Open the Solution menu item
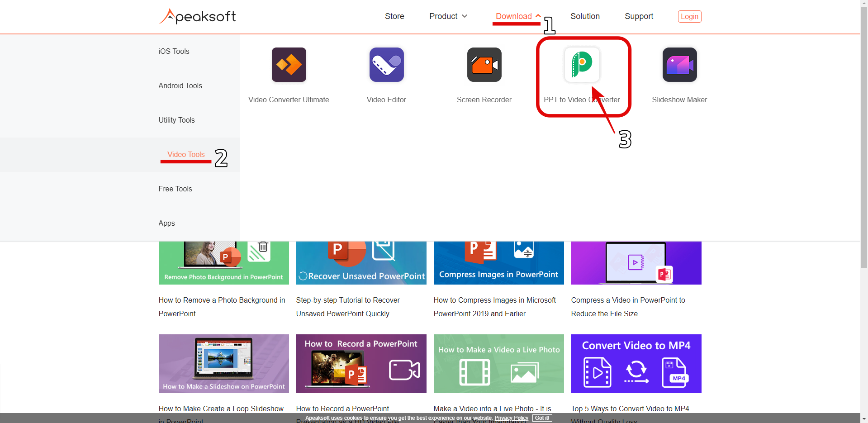This screenshot has width=868, height=423. point(585,16)
